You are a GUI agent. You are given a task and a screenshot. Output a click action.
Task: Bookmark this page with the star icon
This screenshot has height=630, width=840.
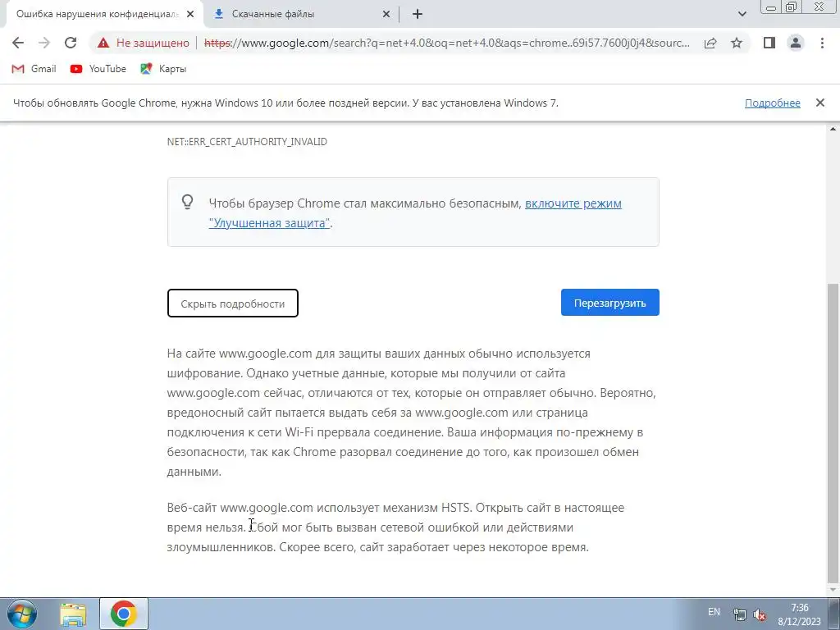pos(737,43)
